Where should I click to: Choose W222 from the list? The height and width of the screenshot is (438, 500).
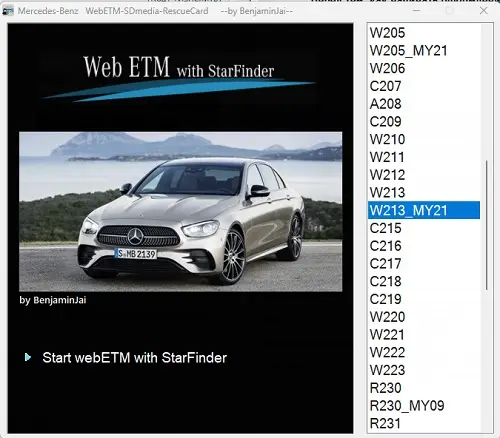point(424,352)
